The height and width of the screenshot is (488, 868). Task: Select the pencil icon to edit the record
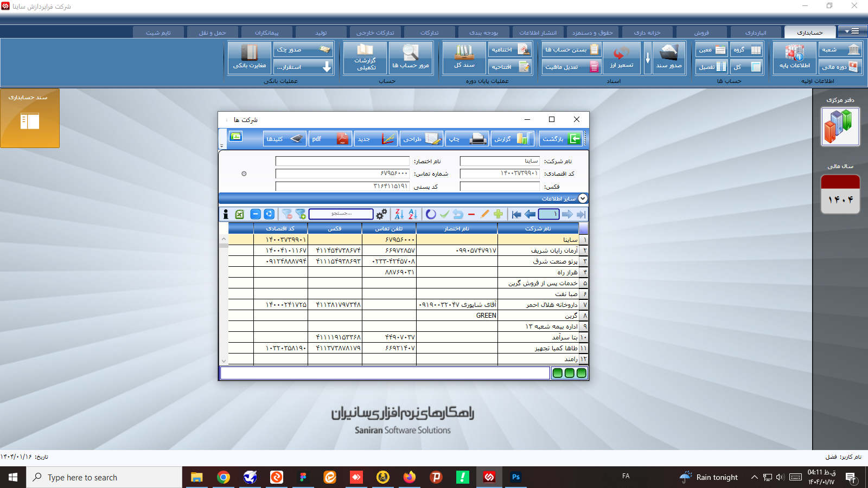(x=484, y=214)
